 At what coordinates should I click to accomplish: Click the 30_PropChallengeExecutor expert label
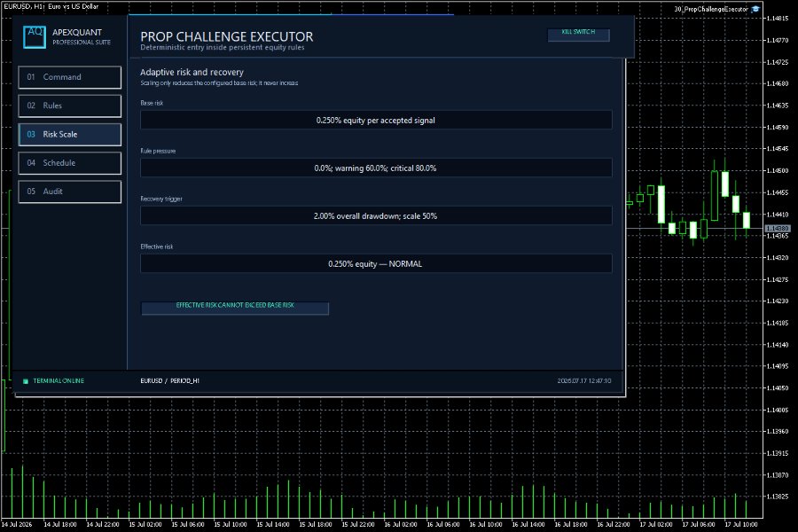(x=711, y=9)
